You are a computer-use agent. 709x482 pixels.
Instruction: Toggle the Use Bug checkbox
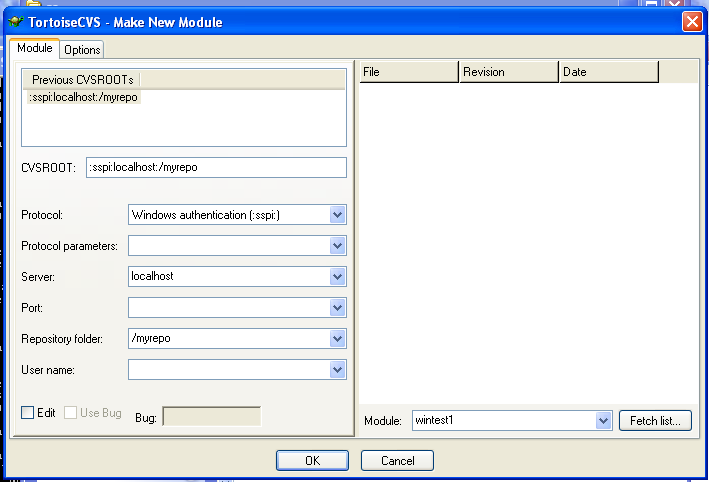click(x=70, y=412)
